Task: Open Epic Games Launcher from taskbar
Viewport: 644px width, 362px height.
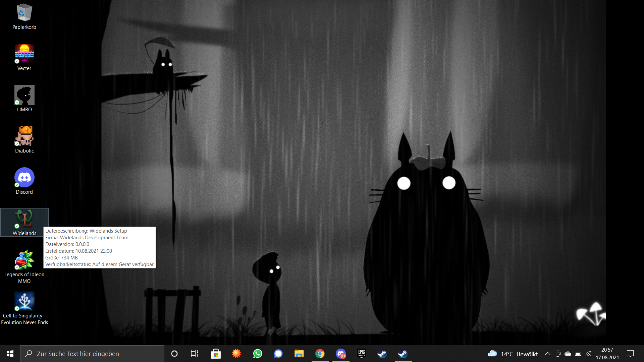Action: point(362,354)
